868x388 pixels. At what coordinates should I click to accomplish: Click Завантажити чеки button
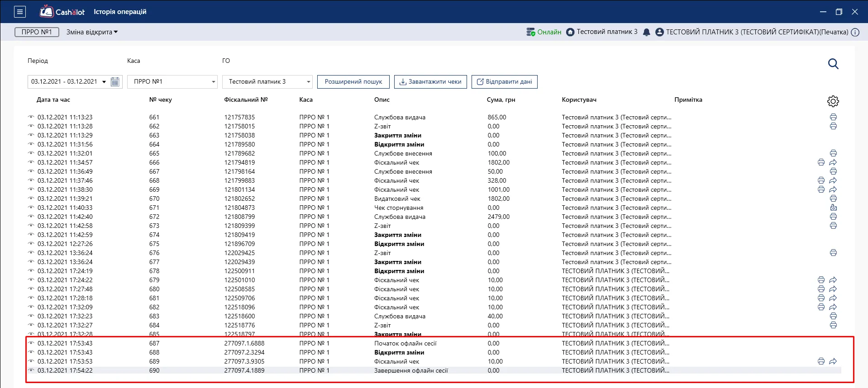tap(430, 82)
